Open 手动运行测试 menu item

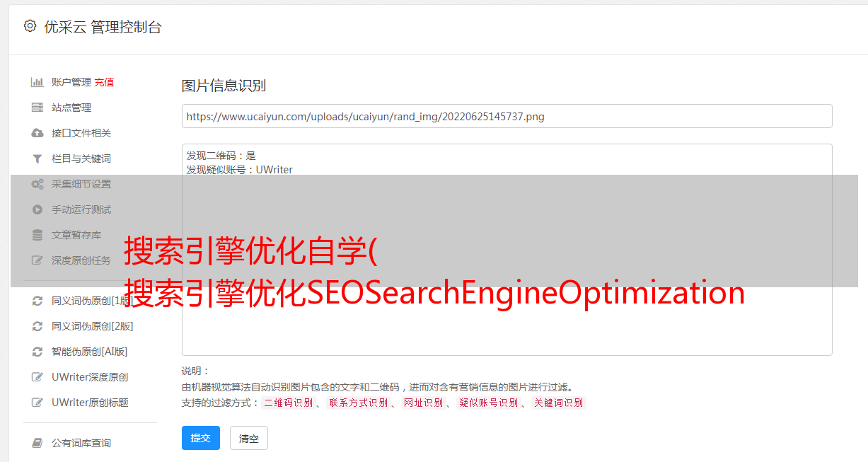coord(81,209)
